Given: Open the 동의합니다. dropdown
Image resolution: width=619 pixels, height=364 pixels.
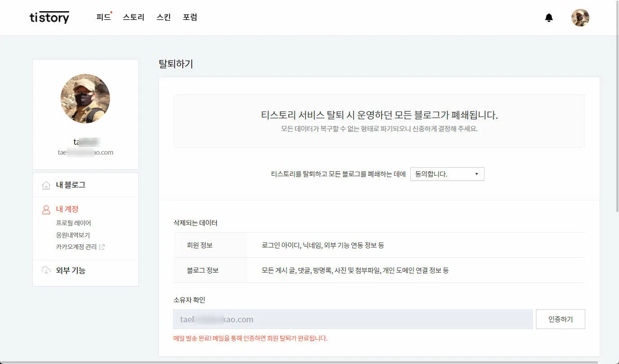Looking at the screenshot, I should (x=447, y=174).
